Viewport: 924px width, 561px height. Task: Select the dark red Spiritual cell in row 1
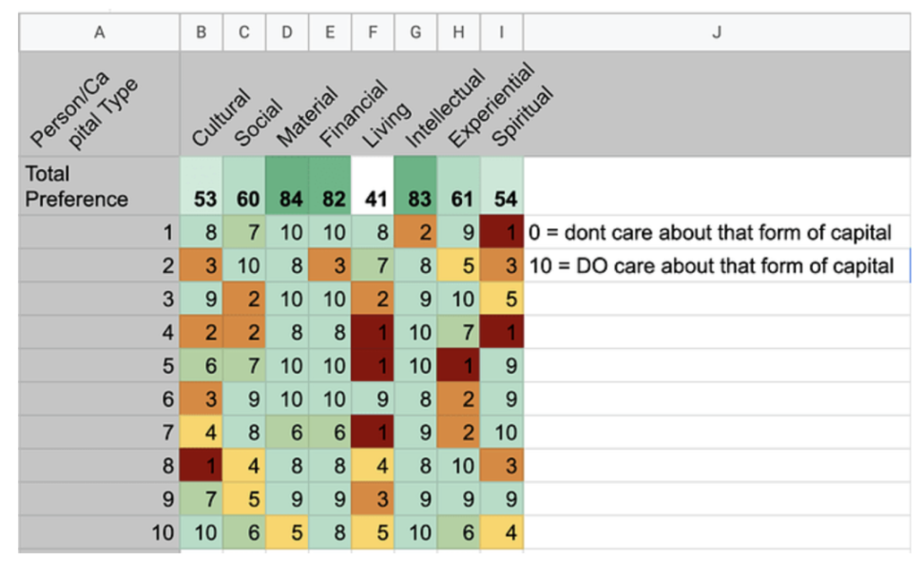pyautogui.click(x=502, y=232)
